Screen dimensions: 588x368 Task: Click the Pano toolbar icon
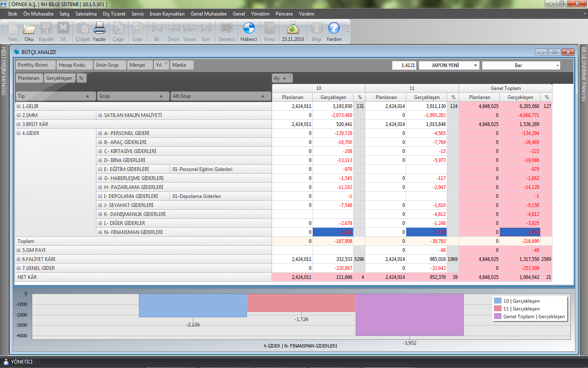[x=269, y=29]
